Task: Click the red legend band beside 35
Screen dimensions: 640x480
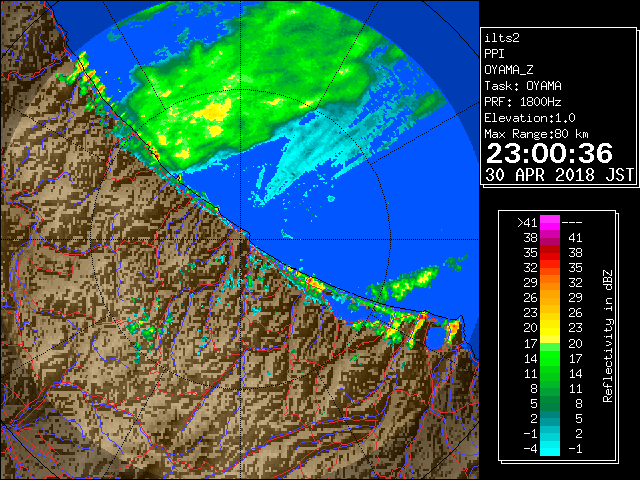Action: pyautogui.click(x=550, y=253)
